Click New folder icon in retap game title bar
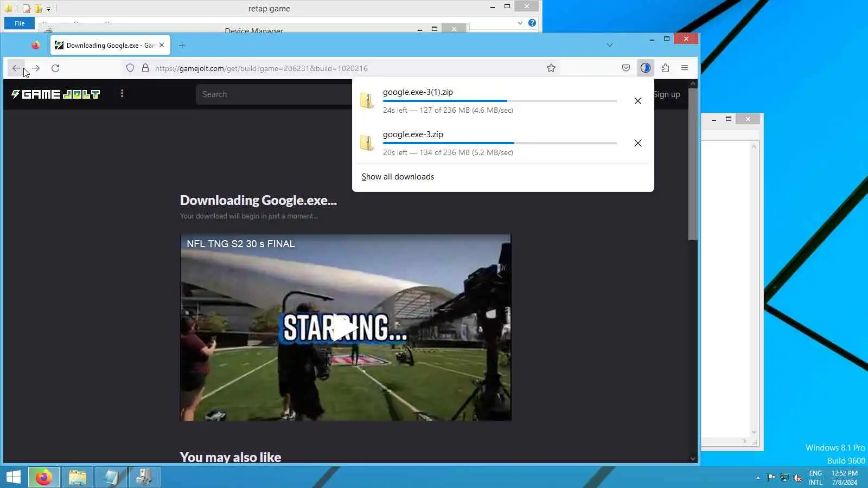 38,9
